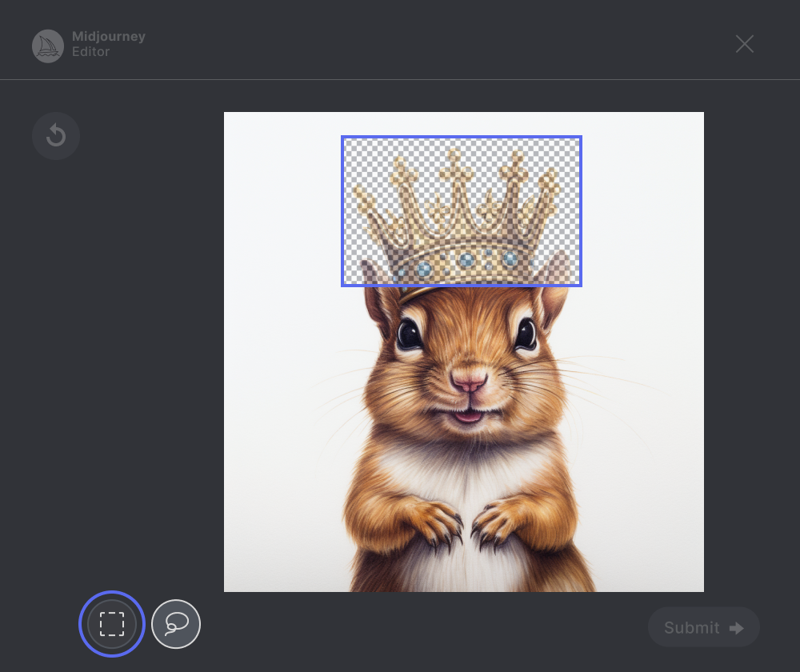Click the squirrel's pink nose
800x672 pixels.
(468, 380)
